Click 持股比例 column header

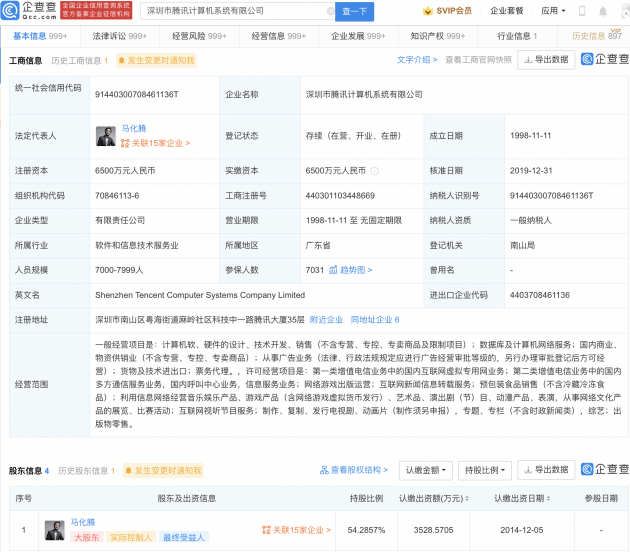click(x=366, y=499)
